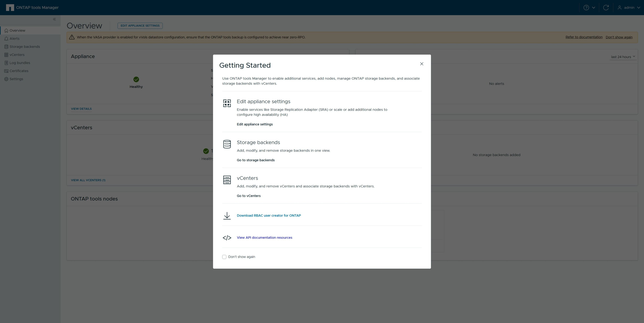The height and width of the screenshot is (323, 644).
Task: Click the vCenters server icon in dialog
Action: [227, 180]
